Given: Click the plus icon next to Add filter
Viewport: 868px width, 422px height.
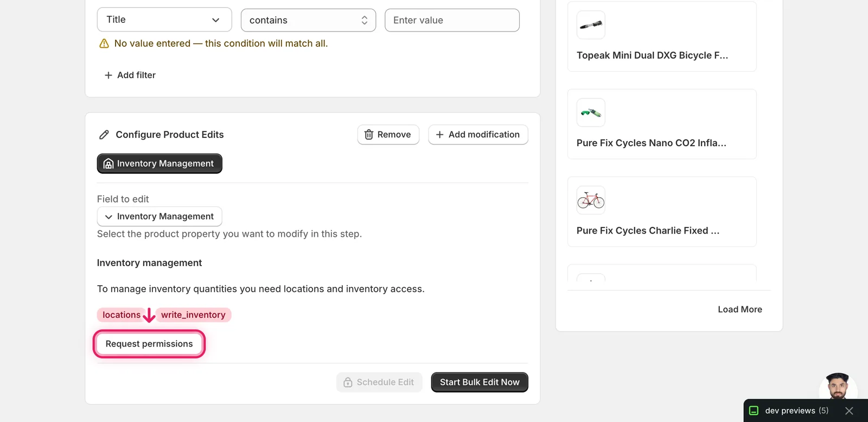Looking at the screenshot, I should (108, 75).
